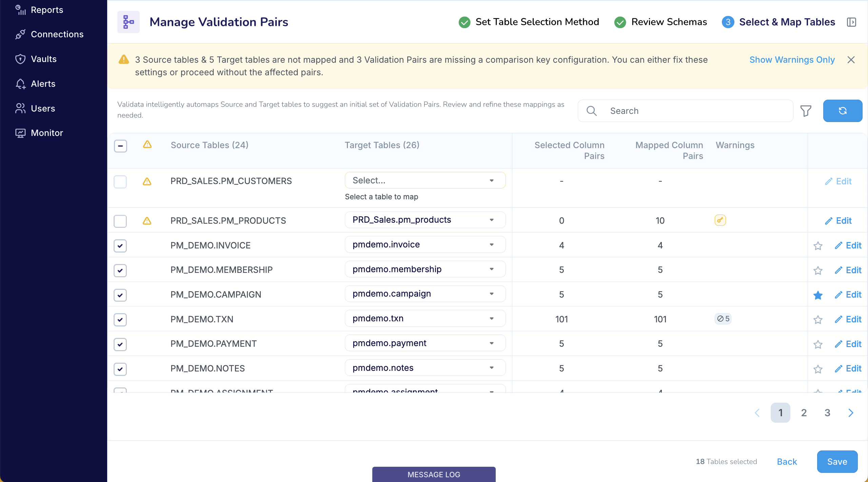
Task: Uncheck PM_DEMO.INVOICE row selection
Action: tap(120, 246)
